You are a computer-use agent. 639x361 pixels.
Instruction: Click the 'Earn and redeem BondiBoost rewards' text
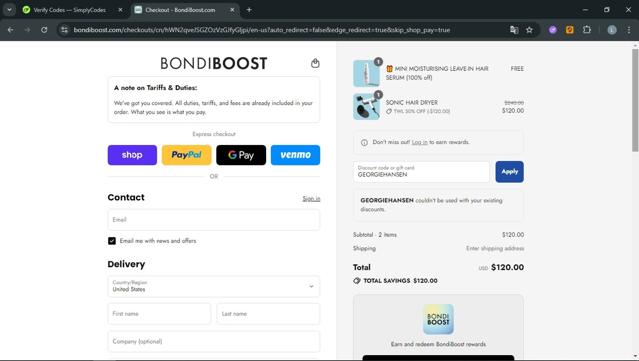pos(438,344)
